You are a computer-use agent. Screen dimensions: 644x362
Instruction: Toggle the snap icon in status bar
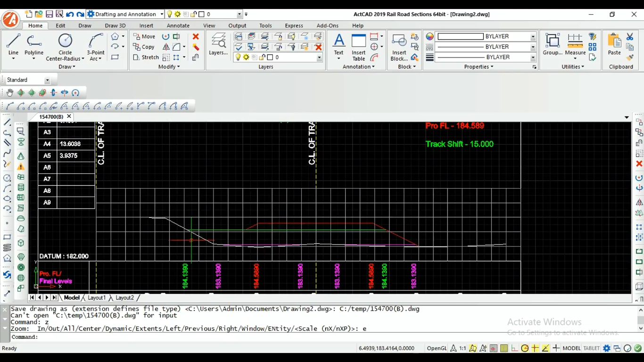494,348
